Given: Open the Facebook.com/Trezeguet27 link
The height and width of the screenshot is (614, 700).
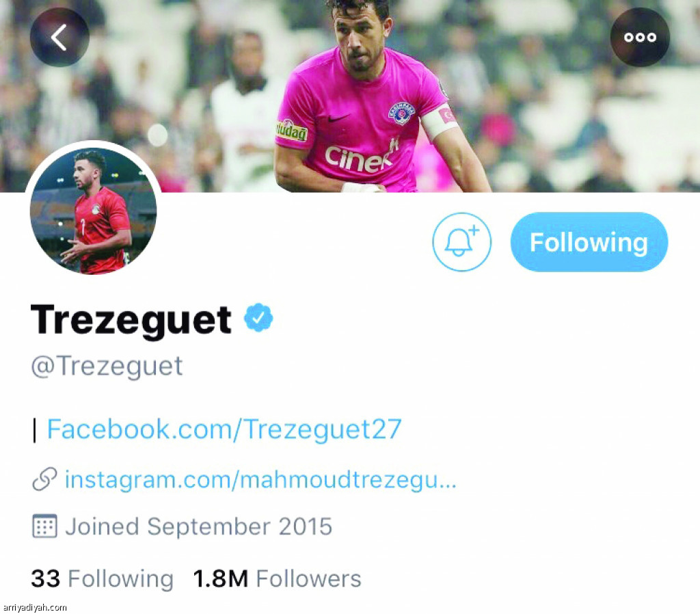Looking at the screenshot, I should (224, 429).
